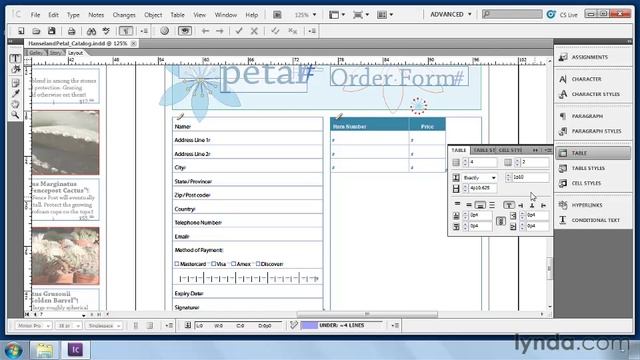640x360 pixels.
Task: Click the round notes mode icon
Action: coord(164,31)
